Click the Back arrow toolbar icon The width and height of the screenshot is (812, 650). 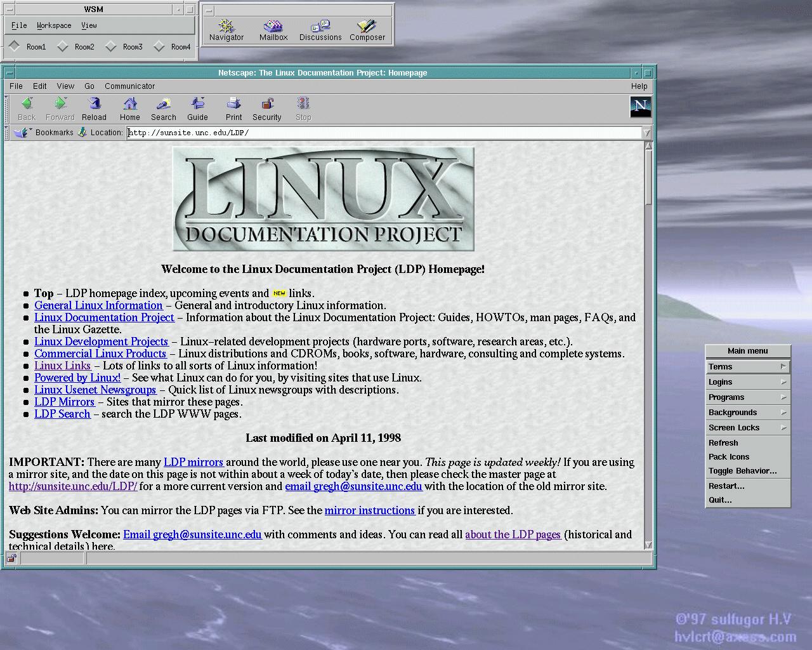(27, 103)
